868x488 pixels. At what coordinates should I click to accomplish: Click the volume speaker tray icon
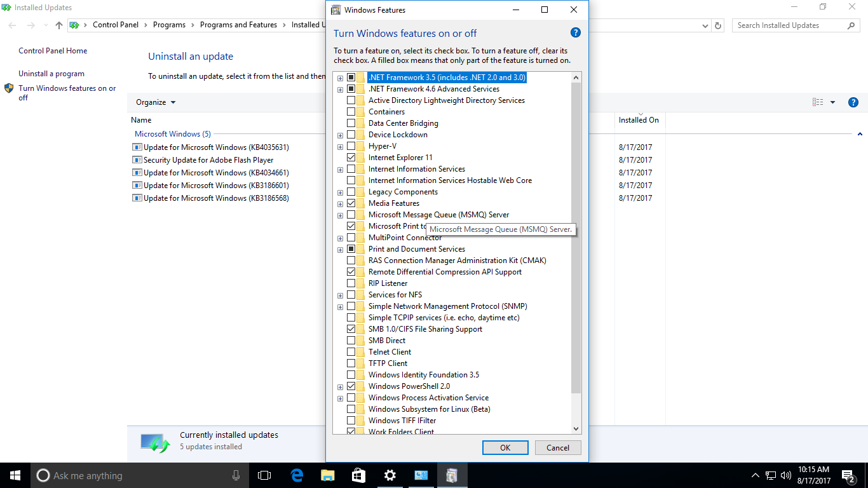coord(785,475)
